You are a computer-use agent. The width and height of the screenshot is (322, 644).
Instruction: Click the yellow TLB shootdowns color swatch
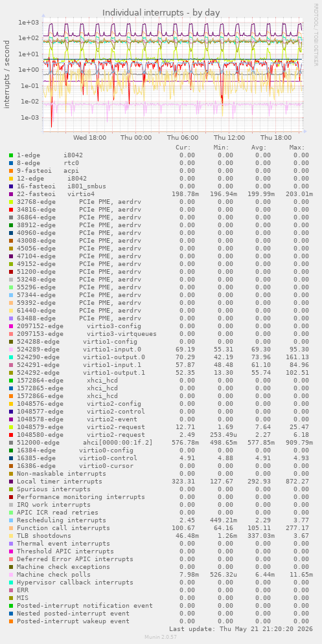[11, 536]
